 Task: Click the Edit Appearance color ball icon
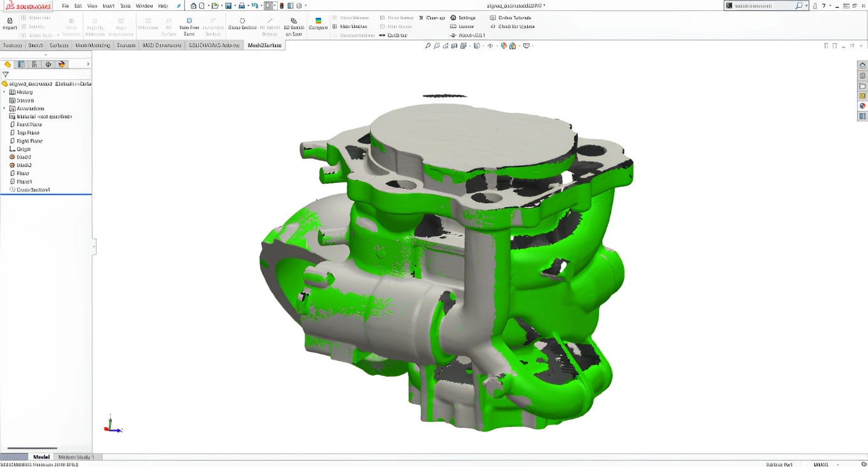point(504,46)
